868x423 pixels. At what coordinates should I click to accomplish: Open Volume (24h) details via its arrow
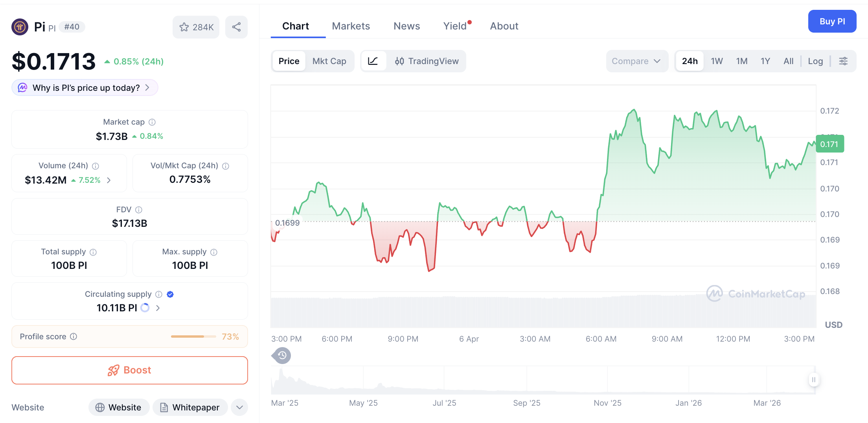point(109,180)
